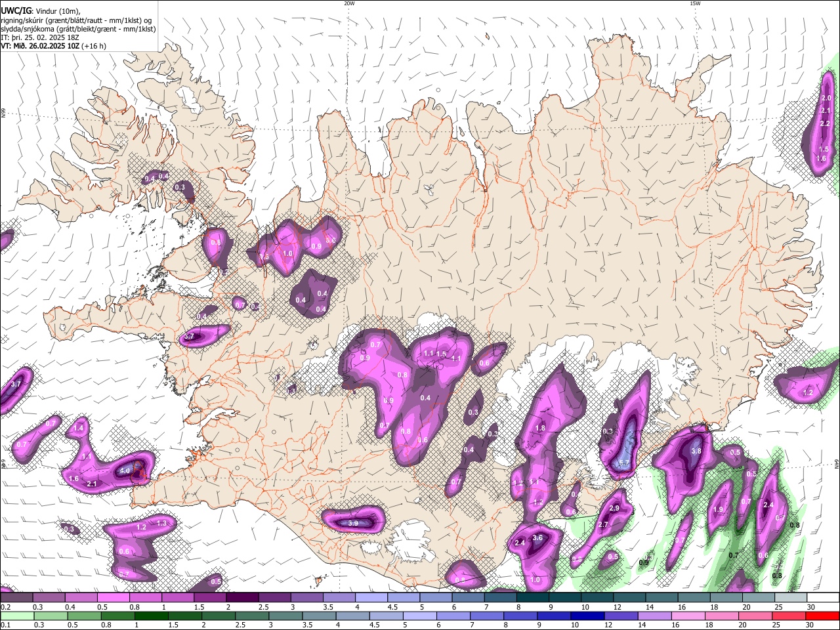This screenshot has height=630, width=840.
Task: Click the '0.1' label on the lower legend scale
Action: tap(5, 625)
